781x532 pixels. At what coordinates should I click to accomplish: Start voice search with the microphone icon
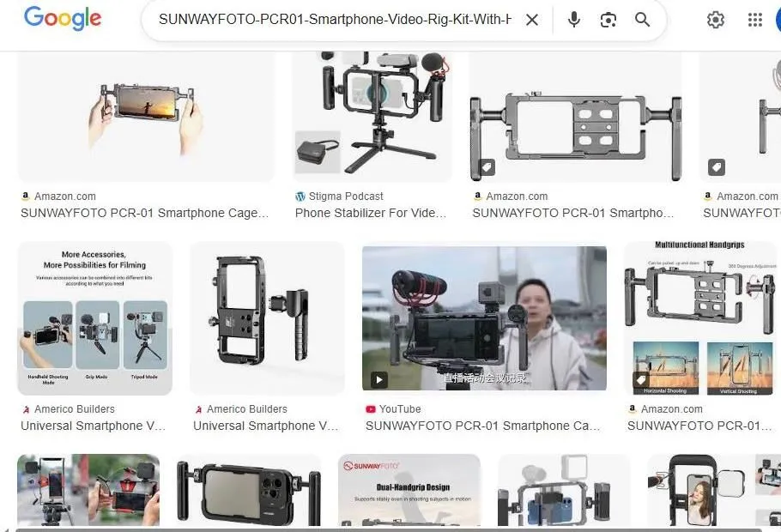point(574,20)
